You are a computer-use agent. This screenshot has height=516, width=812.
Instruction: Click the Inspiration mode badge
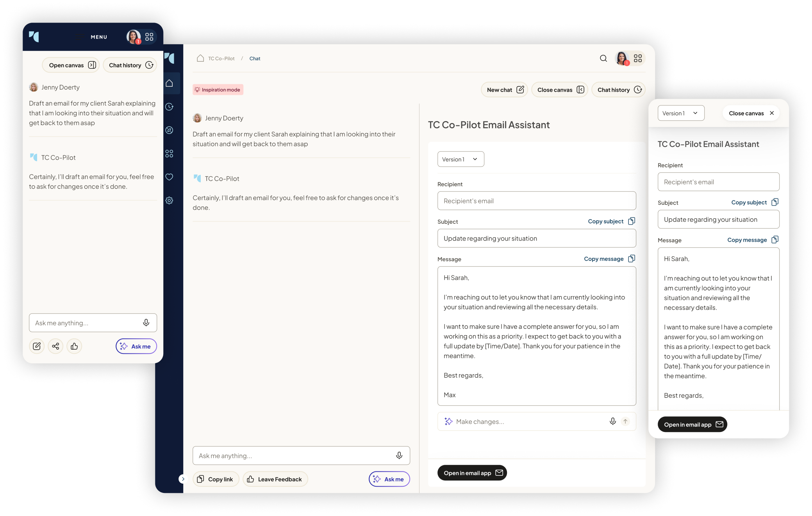pos(218,89)
